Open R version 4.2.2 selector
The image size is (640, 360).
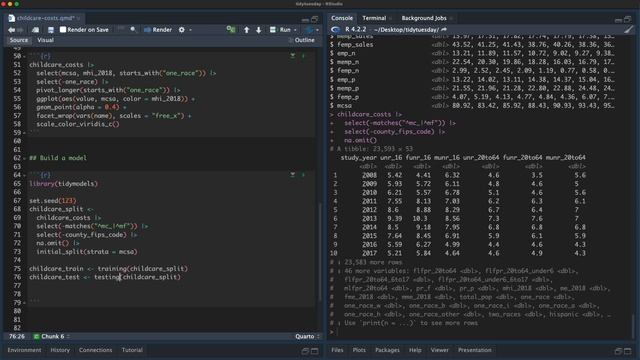(356, 29)
